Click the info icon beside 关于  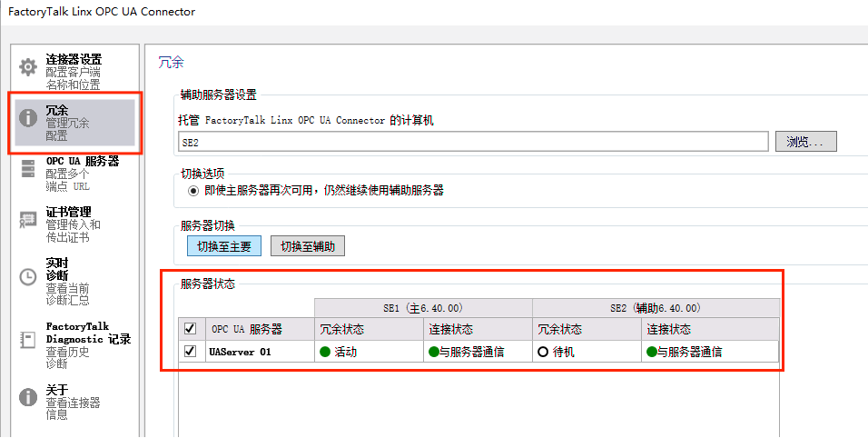(28, 396)
